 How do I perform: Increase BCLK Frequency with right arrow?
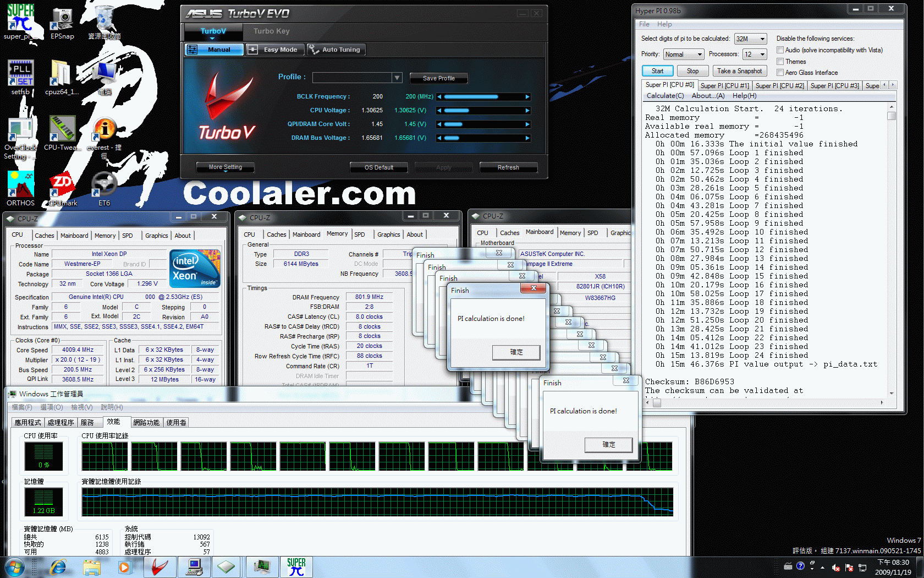(x=527, y=97)
